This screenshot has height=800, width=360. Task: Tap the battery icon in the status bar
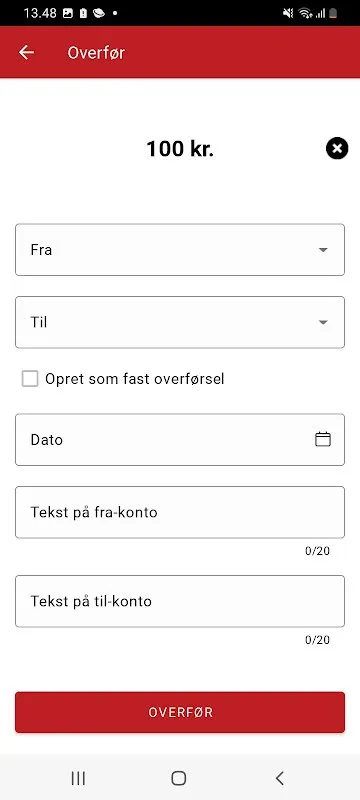pos(333,13)
